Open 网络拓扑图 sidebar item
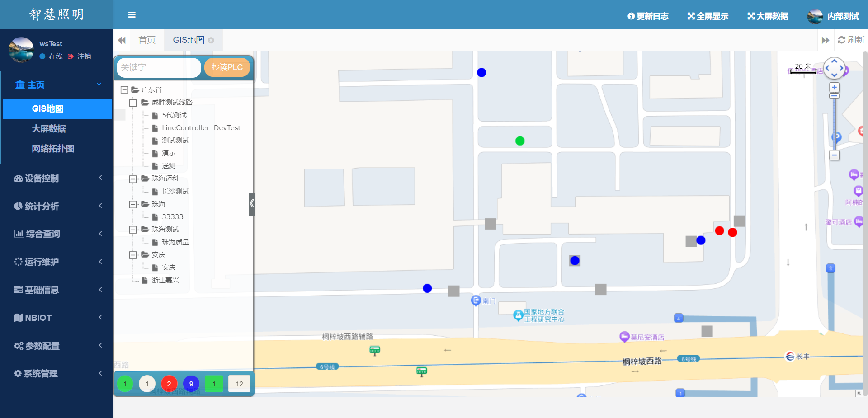Image resolution: width=868 pixels, height=418 pixels. click(53, 149)
